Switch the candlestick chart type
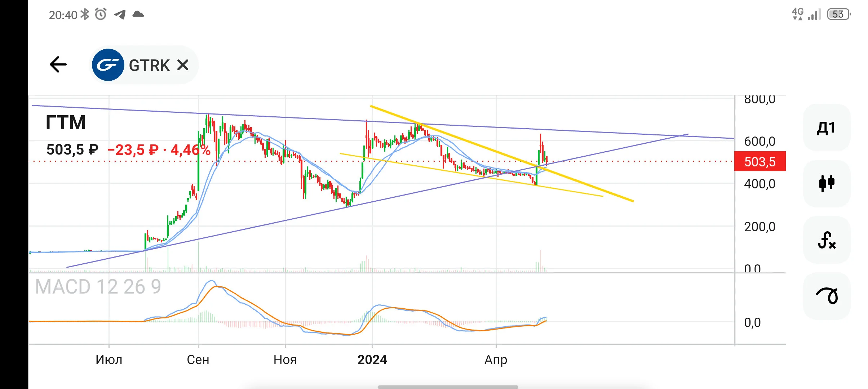The height and width of the screenshot is (389, 868). coord(827,183)
